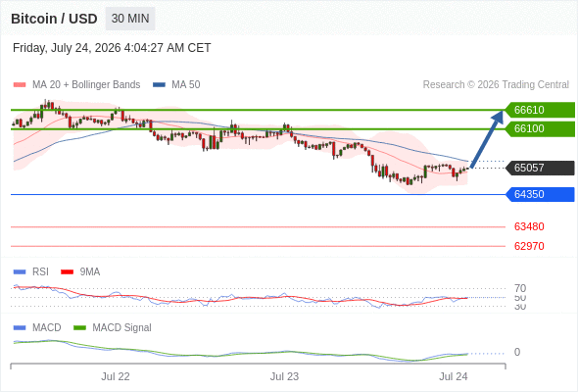578x392 pixels.
Task: Click the blue upward forecast arrow
Action: pos(487,139)
